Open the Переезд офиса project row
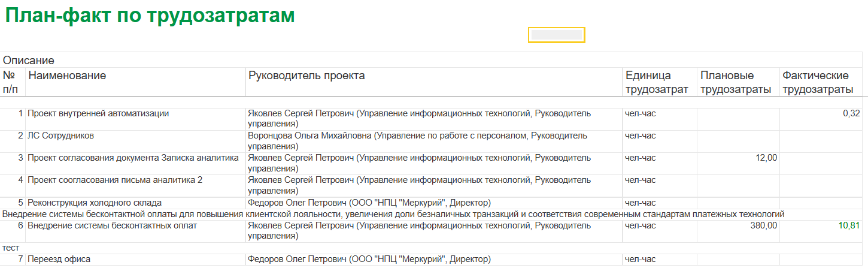This screenshot has width=868, height=274. point(59,259)
